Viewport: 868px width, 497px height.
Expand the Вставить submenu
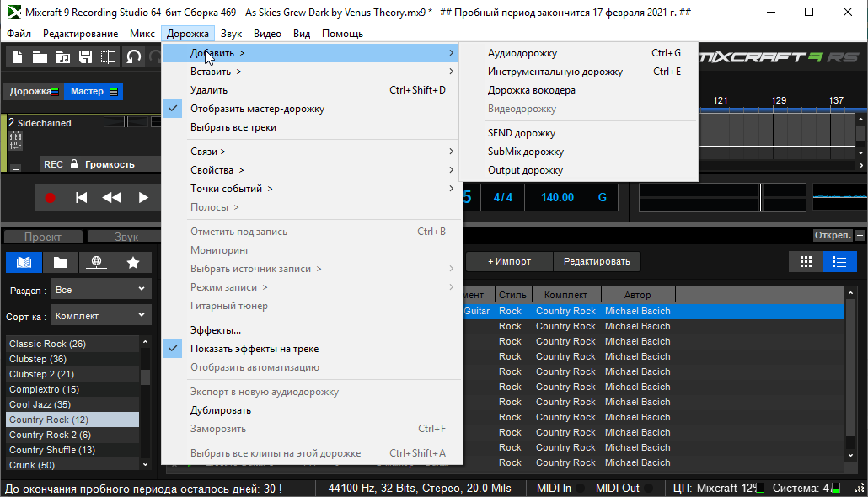(312, 72)
